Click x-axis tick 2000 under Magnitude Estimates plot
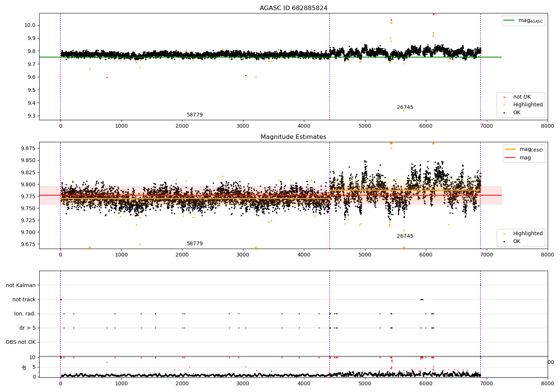The image size is (560, 392). click(x=182, y=255)
